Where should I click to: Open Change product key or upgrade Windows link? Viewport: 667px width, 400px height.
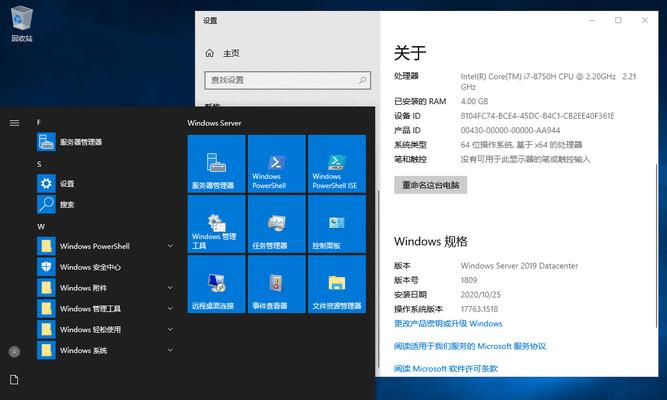click(448, 324)
